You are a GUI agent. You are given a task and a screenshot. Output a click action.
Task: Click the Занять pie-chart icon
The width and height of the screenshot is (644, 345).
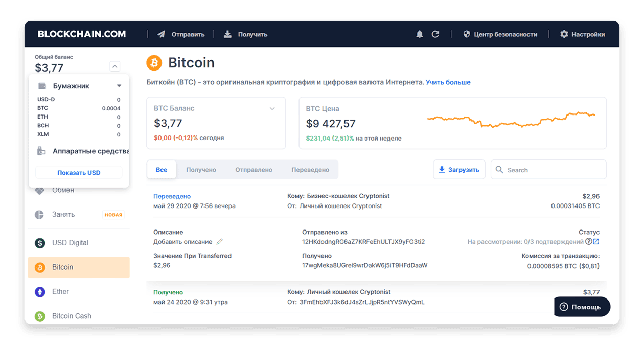click(39, 215)
